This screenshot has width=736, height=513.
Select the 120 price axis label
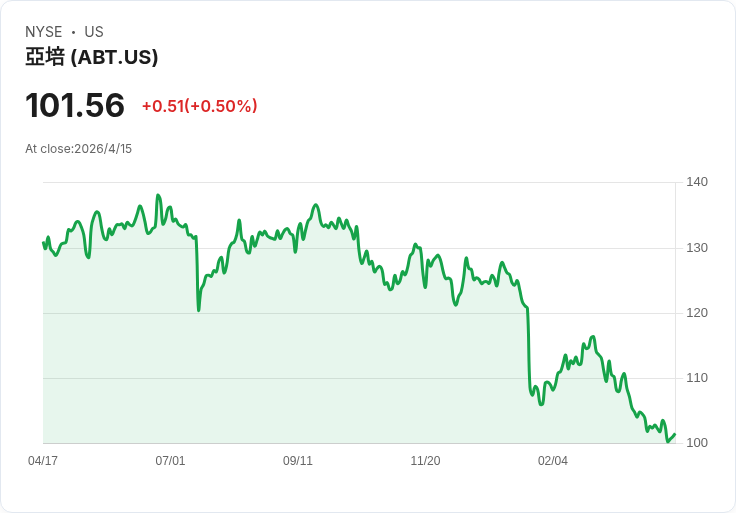(x=697, y=313)
